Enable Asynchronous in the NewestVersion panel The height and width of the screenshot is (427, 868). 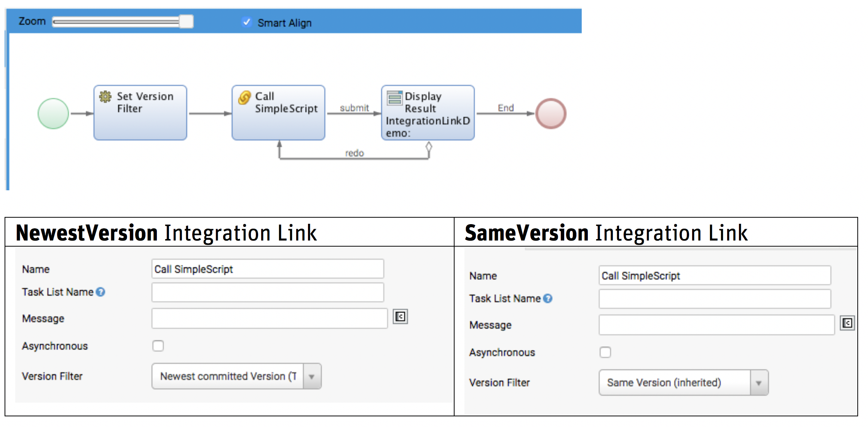pos(158,346)
